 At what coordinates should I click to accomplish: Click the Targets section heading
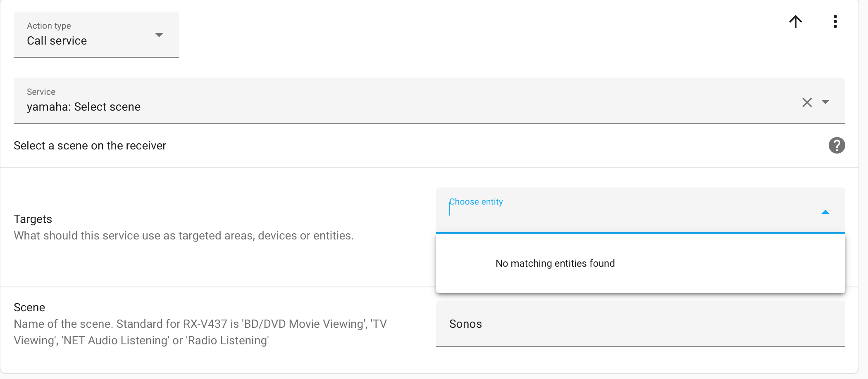click(33, 219)
